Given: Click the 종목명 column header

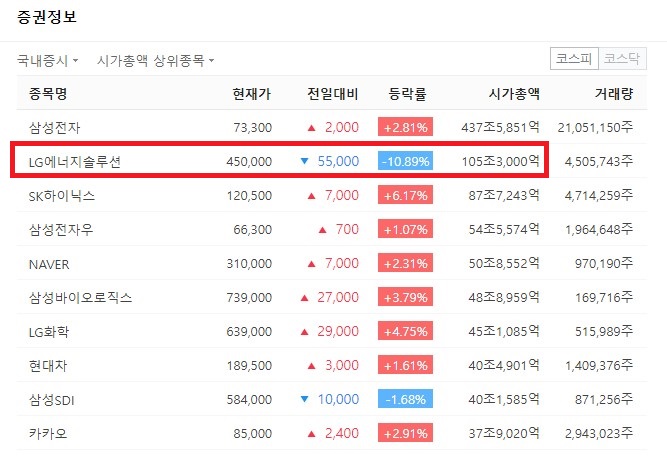Looking at the screenshot, I should [x=48, y=93].
